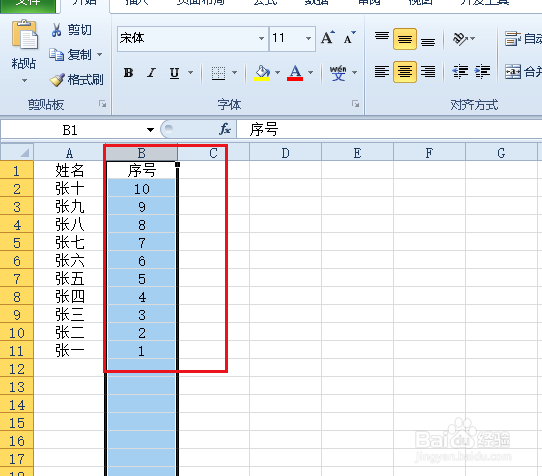
Task: Align text left
Action: (382, 72)
